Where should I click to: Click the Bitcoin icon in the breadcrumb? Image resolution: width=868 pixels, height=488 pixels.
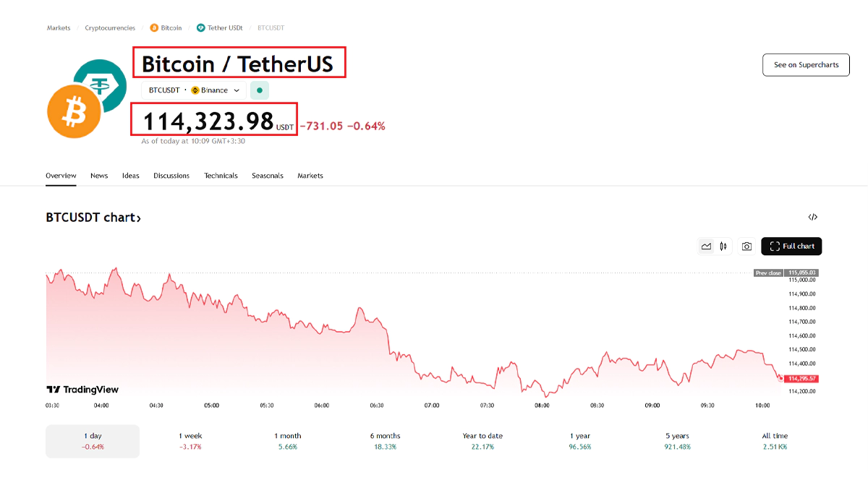pyautogui.click(x=154, y=27)
